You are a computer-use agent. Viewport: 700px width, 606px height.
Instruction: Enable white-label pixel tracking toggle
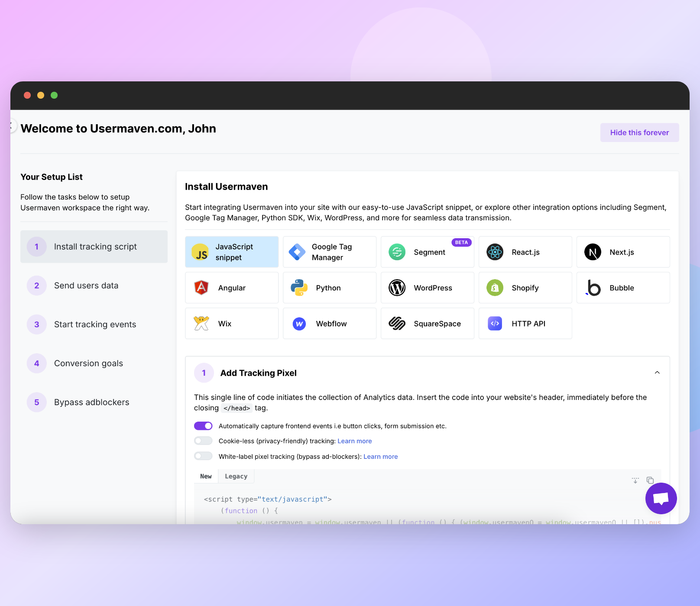(x=203, y=456)
